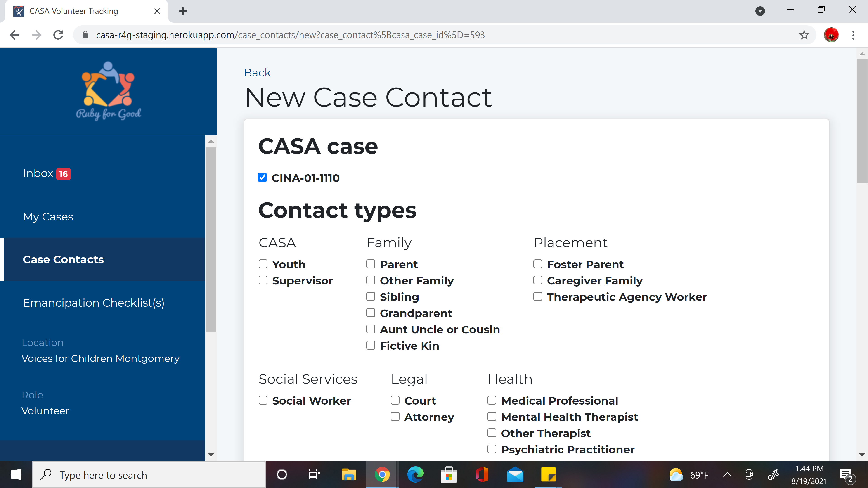Viewport: 868px width, 488px height.
Task: Bookmark this page with star icon
Action: [804, 35]
